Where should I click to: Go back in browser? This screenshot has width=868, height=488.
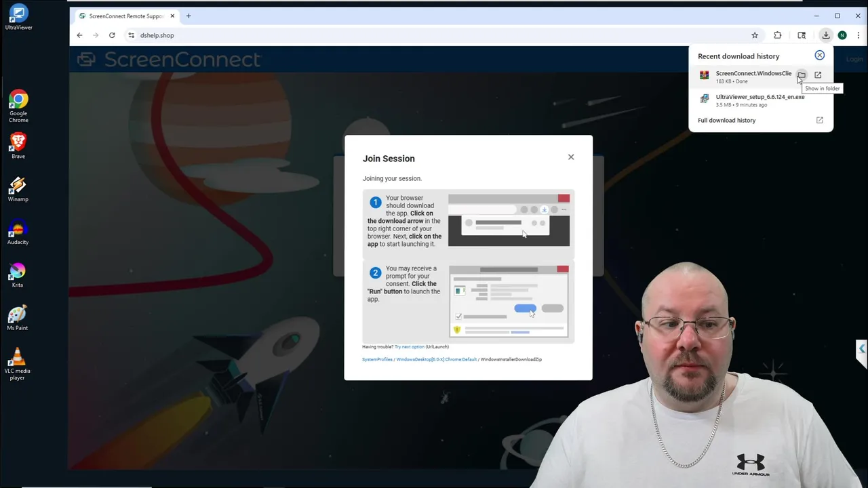pyautogui.click(x=80, y=35)
